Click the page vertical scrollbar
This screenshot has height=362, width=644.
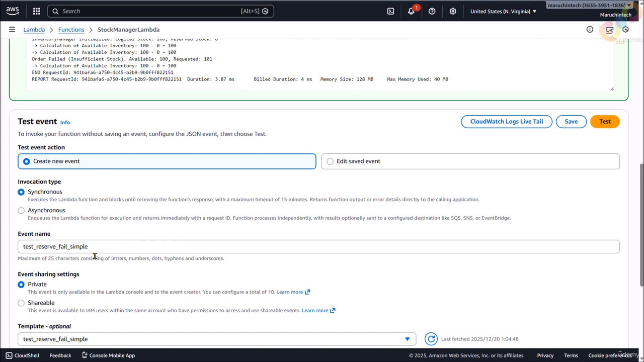pos(641,224)
